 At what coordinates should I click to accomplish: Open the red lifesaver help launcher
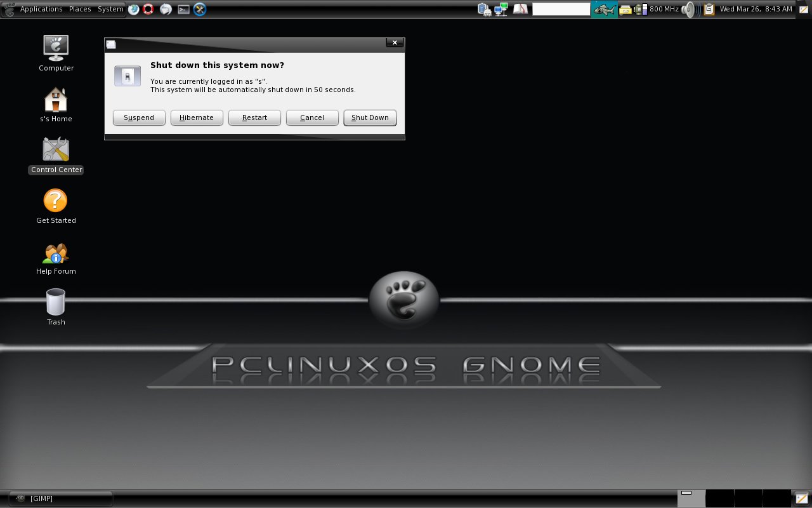148,9
